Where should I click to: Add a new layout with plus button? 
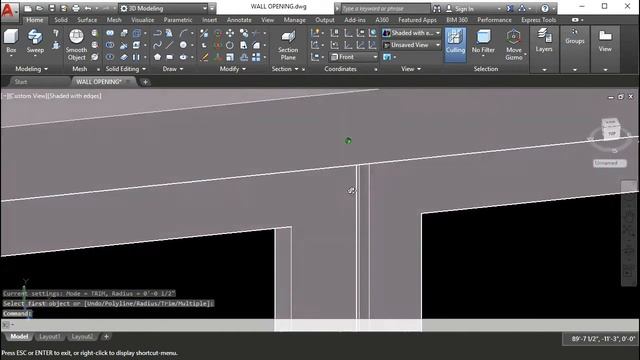pyautogui.click(x=106, y=337)
